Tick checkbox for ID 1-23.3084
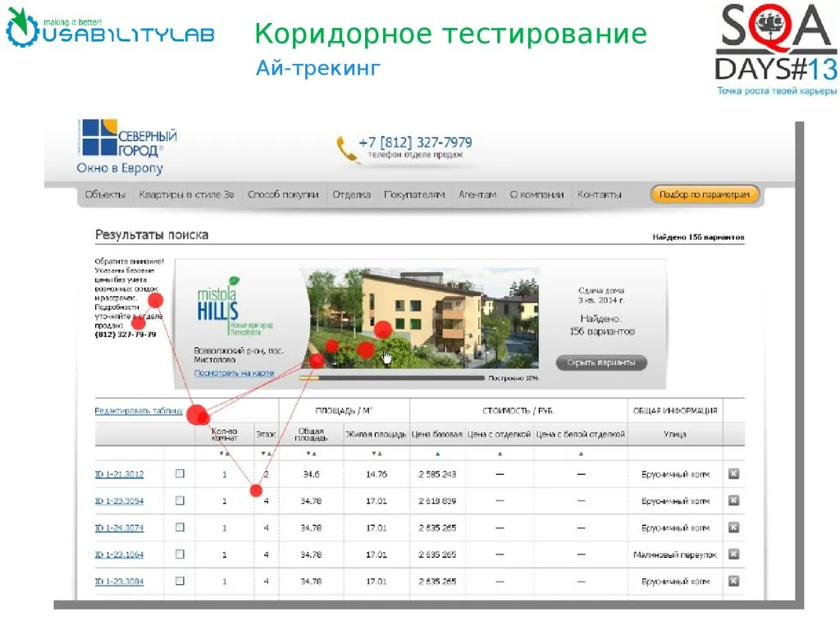 (x=180, y=581)
